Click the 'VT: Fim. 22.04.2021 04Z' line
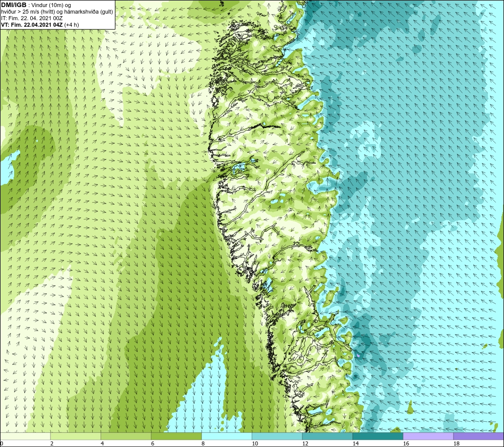504x447 pixels. [32, 25]
